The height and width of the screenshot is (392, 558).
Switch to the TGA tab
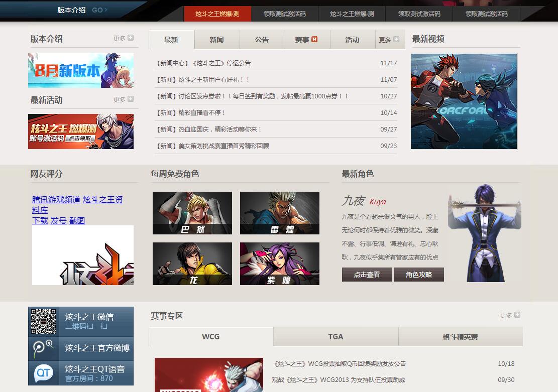tap(336, 336)
